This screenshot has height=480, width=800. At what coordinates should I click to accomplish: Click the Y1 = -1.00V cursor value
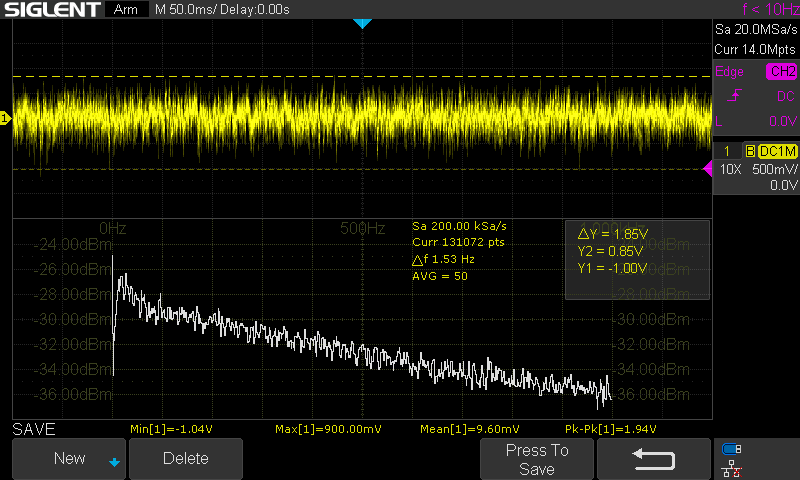[x=612, y=268]
